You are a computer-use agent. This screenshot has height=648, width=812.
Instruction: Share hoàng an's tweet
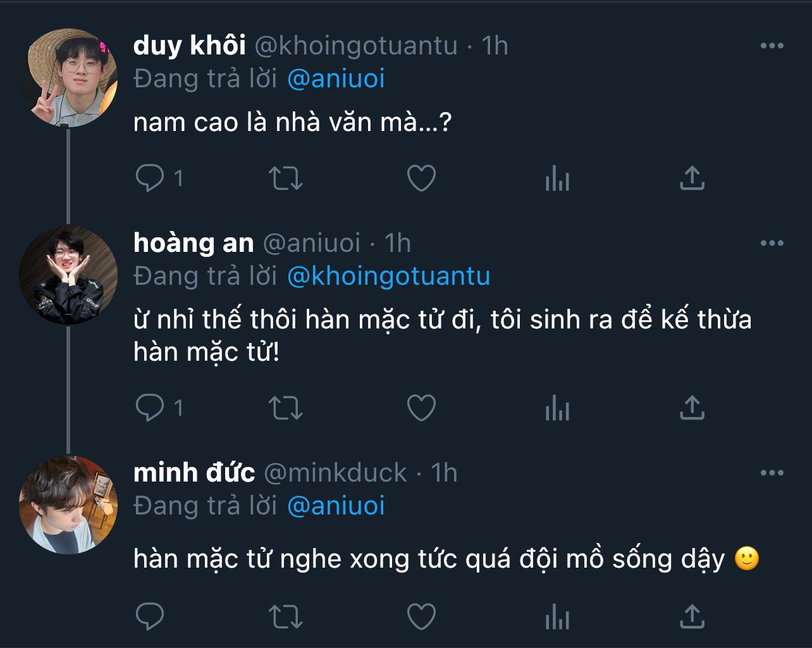pyautogui.click(x=692, y=408)
